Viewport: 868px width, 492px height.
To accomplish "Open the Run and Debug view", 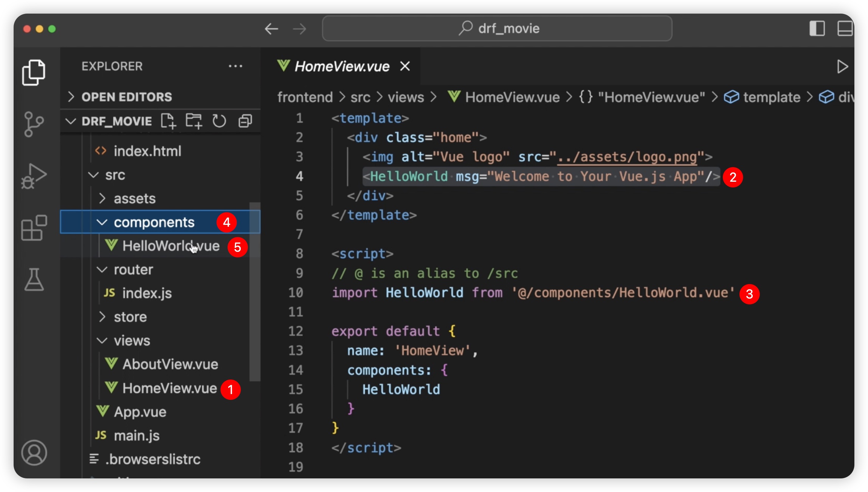I will pos(34,176).
